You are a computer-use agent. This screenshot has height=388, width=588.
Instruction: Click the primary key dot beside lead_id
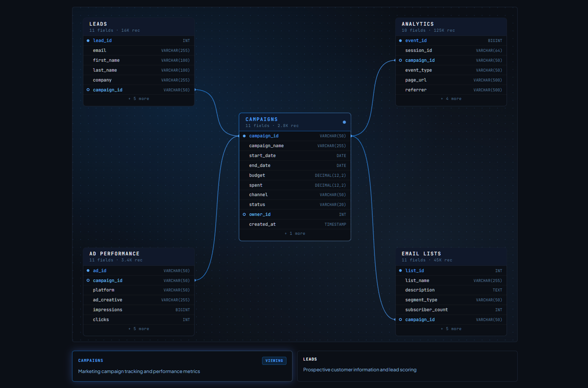(x=88, y=41)
